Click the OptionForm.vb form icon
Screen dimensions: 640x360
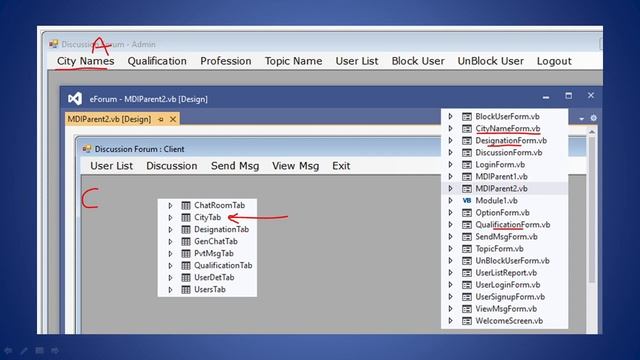[x=467, y=213]
